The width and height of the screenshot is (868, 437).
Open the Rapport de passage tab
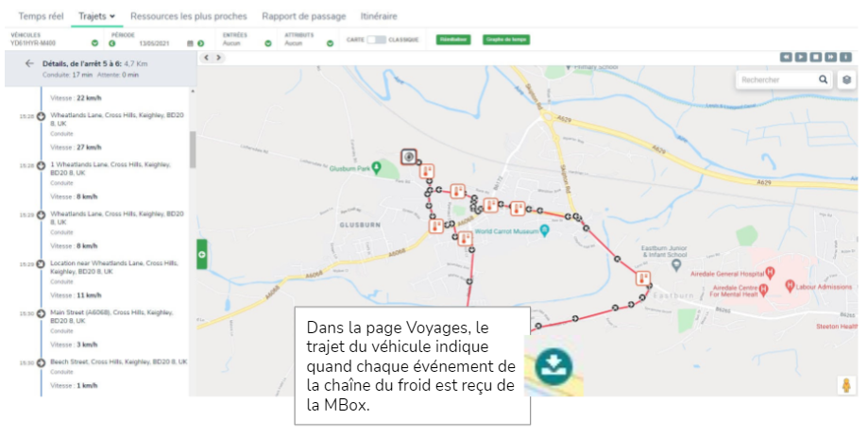point(304,16)
